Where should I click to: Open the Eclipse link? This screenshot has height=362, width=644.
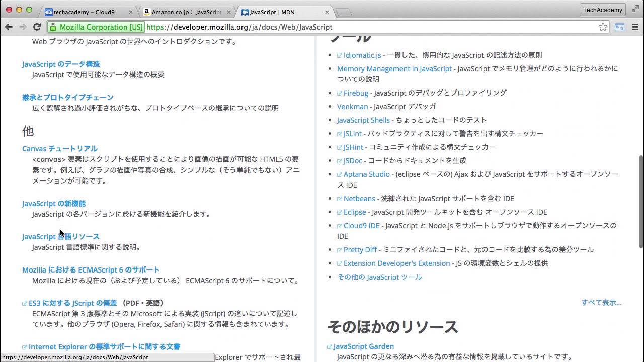point(355,212)
